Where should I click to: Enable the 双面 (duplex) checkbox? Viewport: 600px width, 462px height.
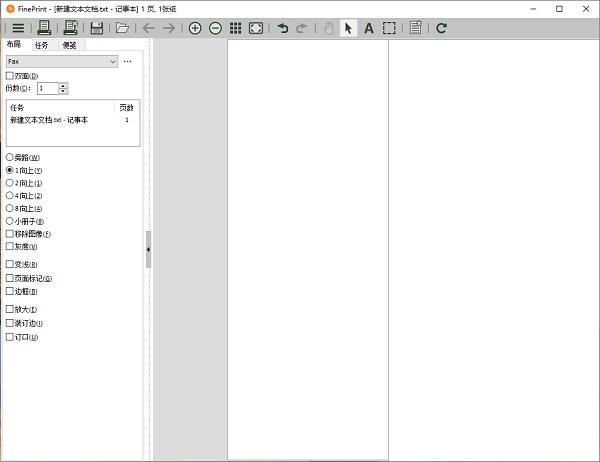[10, 75]
